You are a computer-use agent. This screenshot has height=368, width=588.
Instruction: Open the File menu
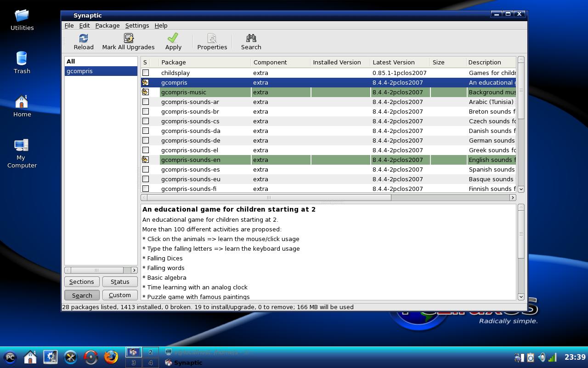pyautogui.click(x=69, y=25)
